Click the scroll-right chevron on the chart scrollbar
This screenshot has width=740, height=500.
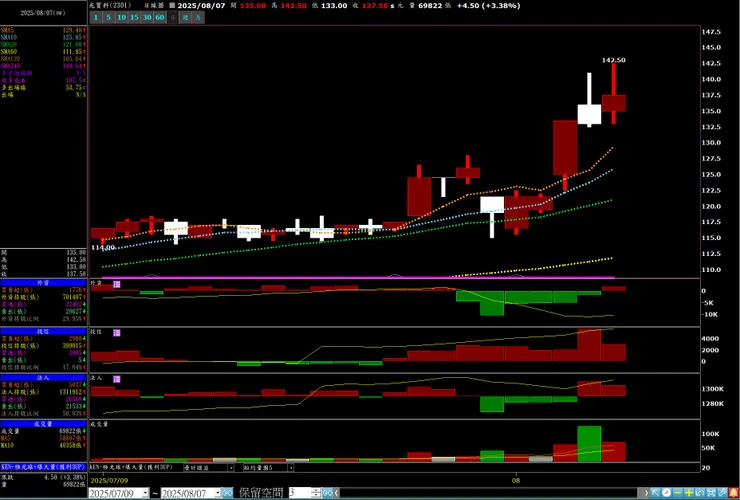click(646, 493)
